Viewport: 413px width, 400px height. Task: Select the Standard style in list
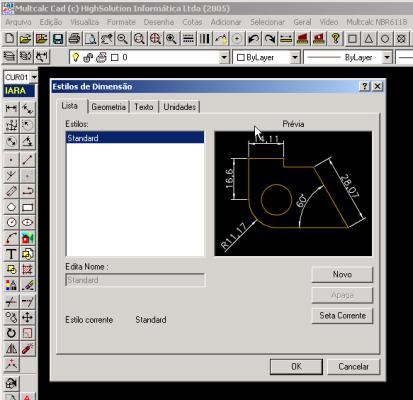[135, 138]
